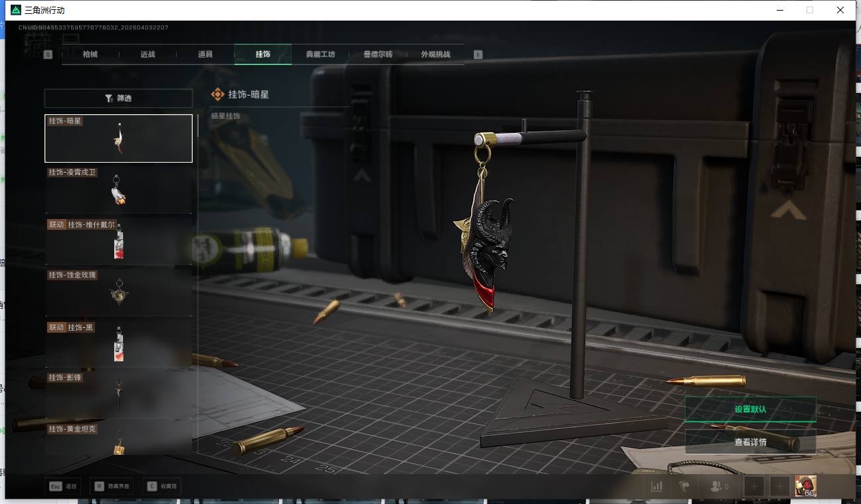Click the flag icon in bottom bar
Screen dimensions: 861x504
click(x=684, y=486)
